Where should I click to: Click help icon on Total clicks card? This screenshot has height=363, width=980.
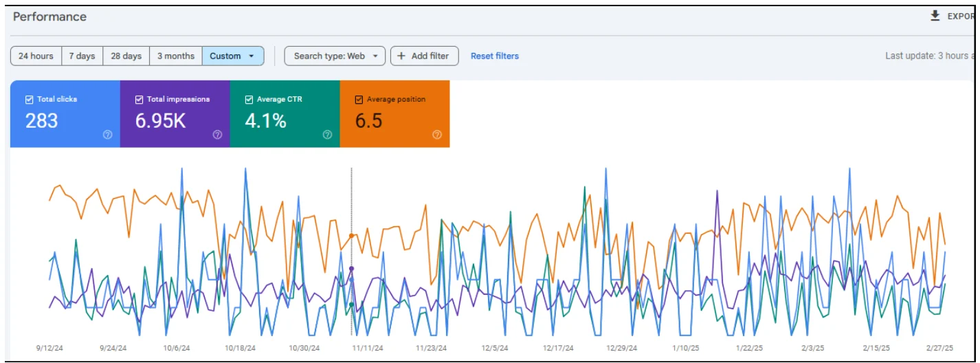coord(107,135)
